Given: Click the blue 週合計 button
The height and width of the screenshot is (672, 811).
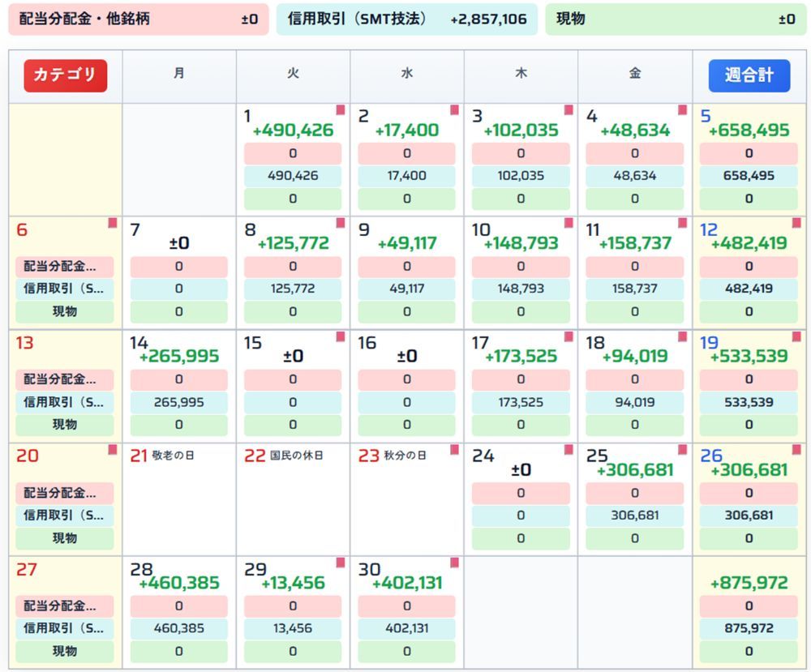Looking at the screenshot, I should pyautogui.click(x=749, y=75).
